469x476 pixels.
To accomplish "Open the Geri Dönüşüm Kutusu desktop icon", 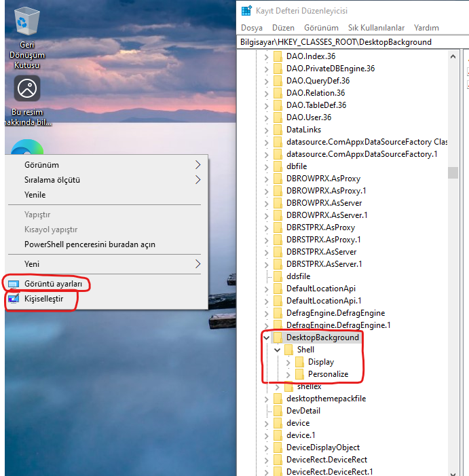I will (x=27, y=38).
